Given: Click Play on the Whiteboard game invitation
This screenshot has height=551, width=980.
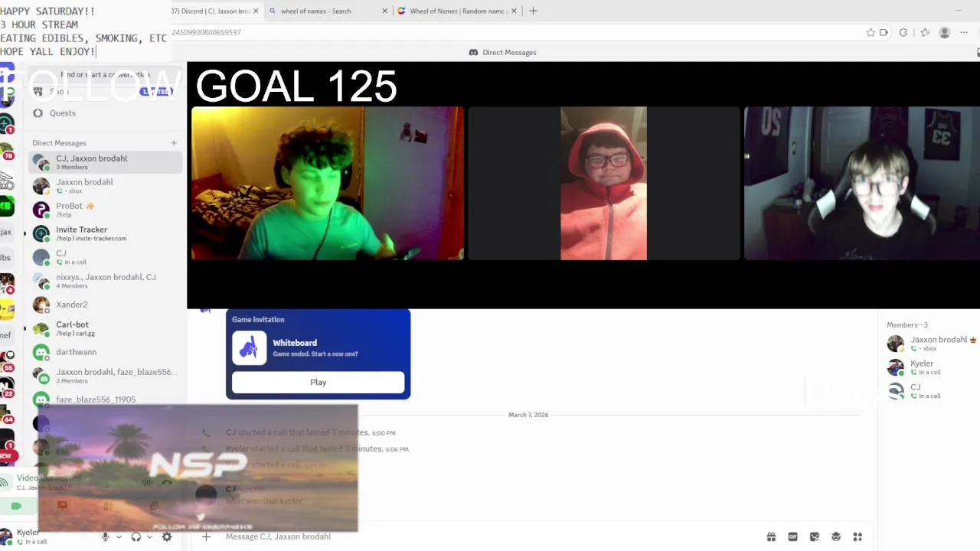Looking at the screenshot, I should pyautogui.click(x=318, y=382).
